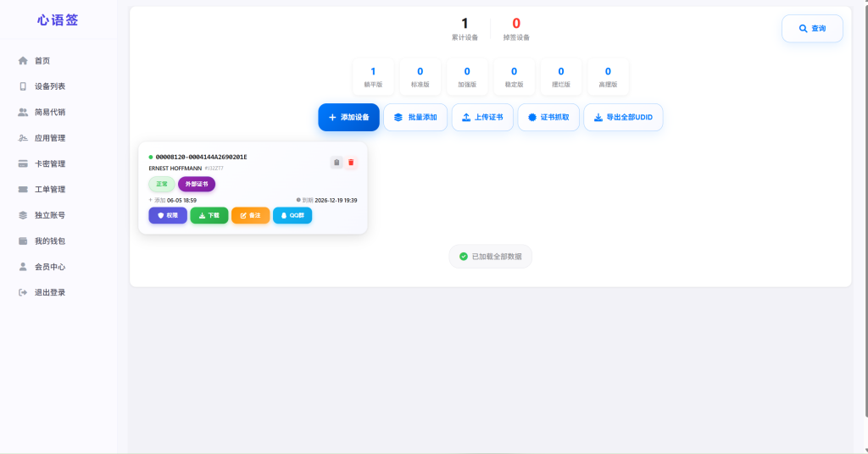Click the 上传证书 button label
Image resolution: width=868 pixels, height=454 pixels.
489,117
